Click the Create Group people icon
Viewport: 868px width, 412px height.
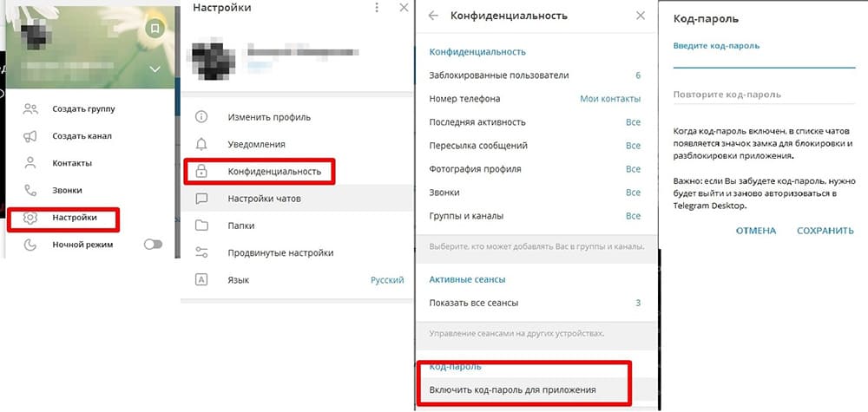pyautogui.click(x=30, y=109)
